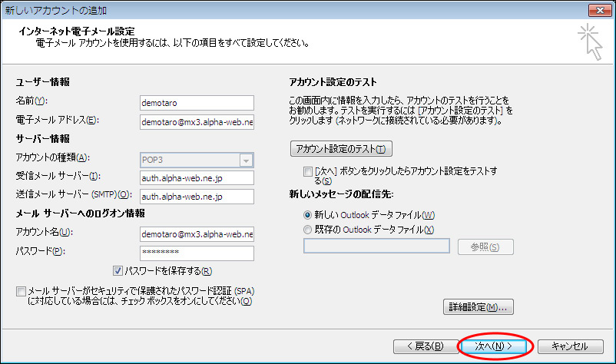Click the disabled 参照(S) button
The height and width of the screenshot is (364, 616).
coord(485,247)
